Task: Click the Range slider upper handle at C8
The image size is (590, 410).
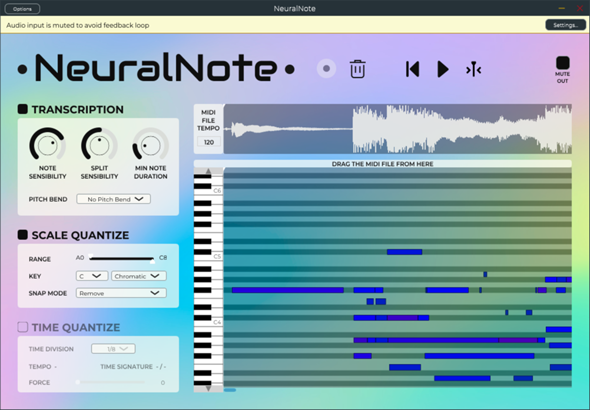Action: tap(152, 260)
